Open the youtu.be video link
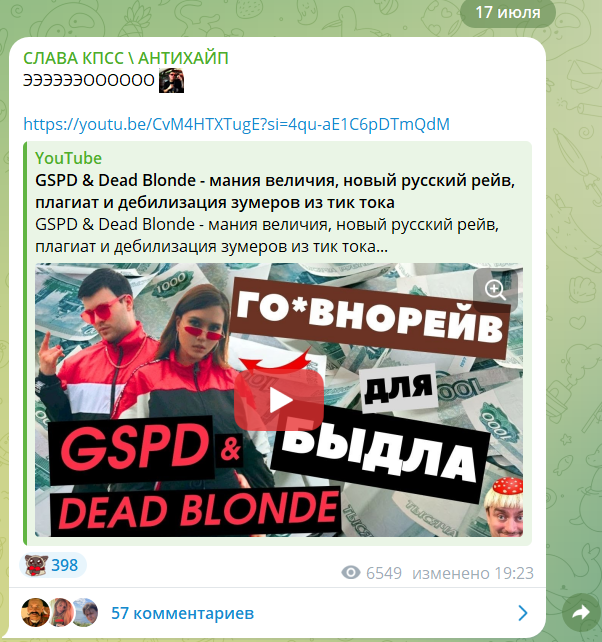The width and height of the screenshot is (602, 642). click(236, 124)
